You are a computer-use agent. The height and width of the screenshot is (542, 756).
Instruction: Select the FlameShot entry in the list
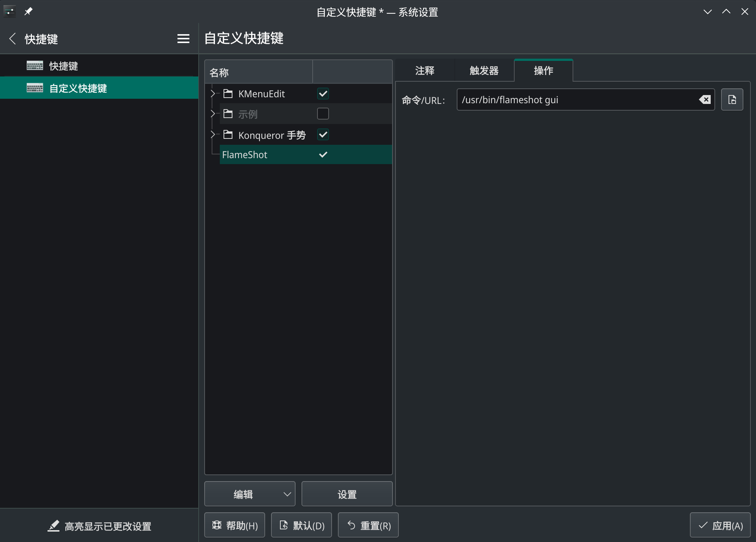245,155
